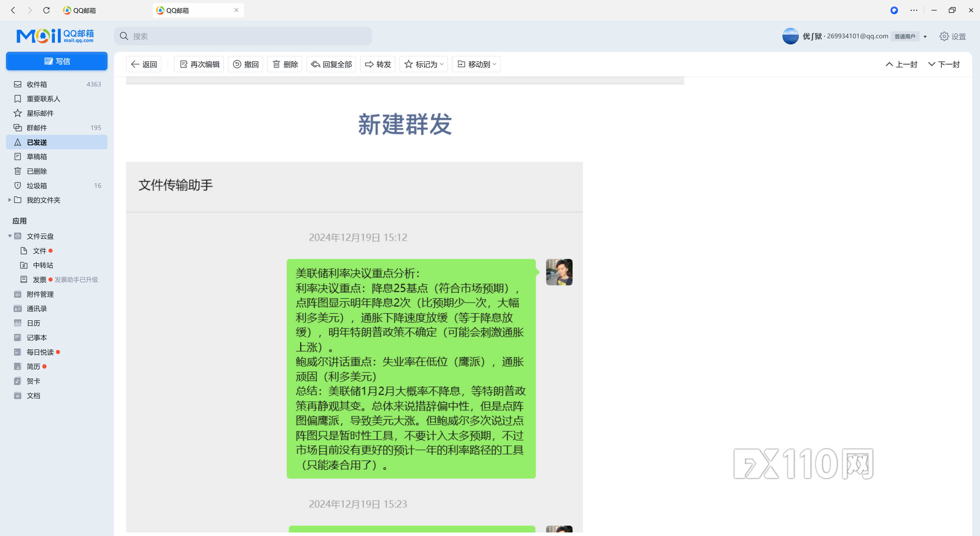Click the search magnifier icon
980x536 pixels.
tap(124, 36)
